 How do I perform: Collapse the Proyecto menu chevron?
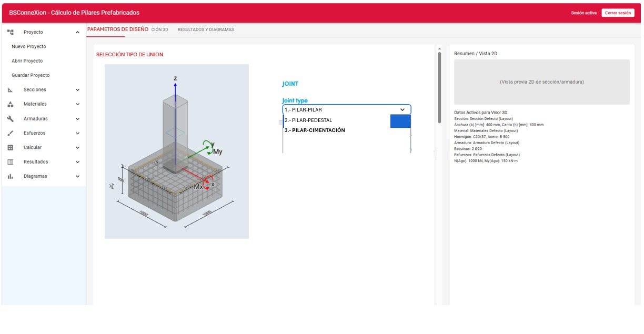coord(77,33)
